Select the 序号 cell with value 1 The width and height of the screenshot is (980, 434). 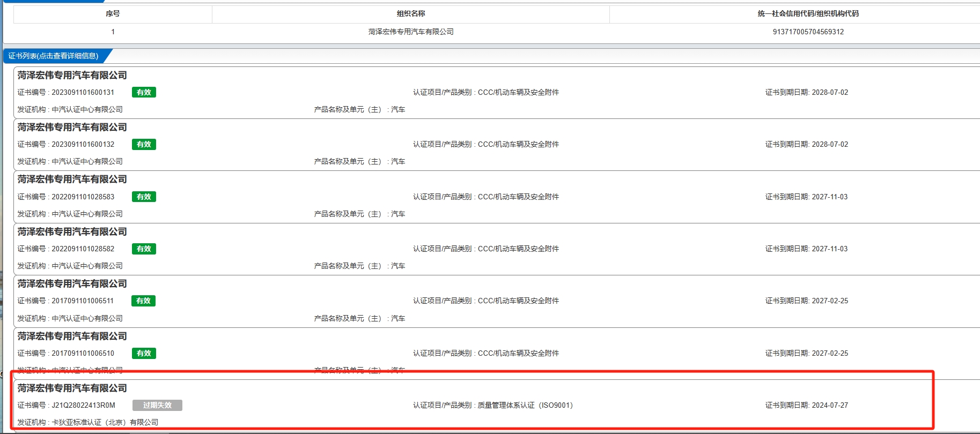click(x=113, y=32)
